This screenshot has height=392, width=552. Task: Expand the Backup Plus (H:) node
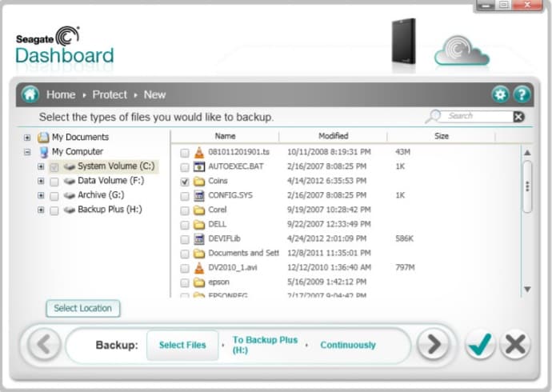(41, 210)
